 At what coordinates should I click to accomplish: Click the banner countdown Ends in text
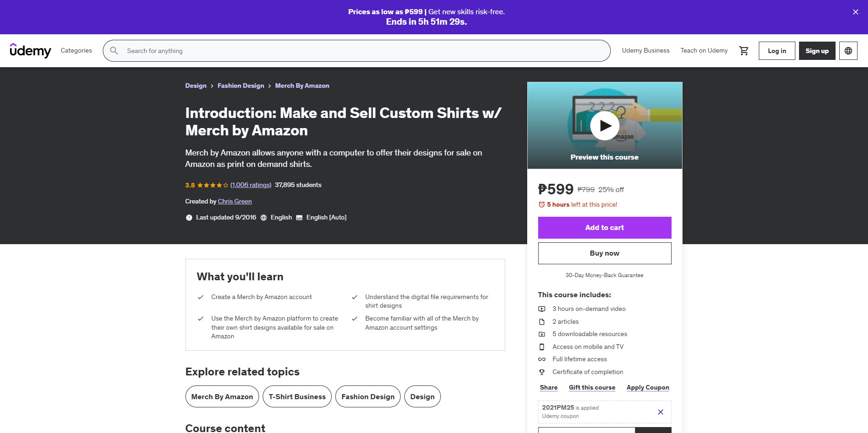426,21
